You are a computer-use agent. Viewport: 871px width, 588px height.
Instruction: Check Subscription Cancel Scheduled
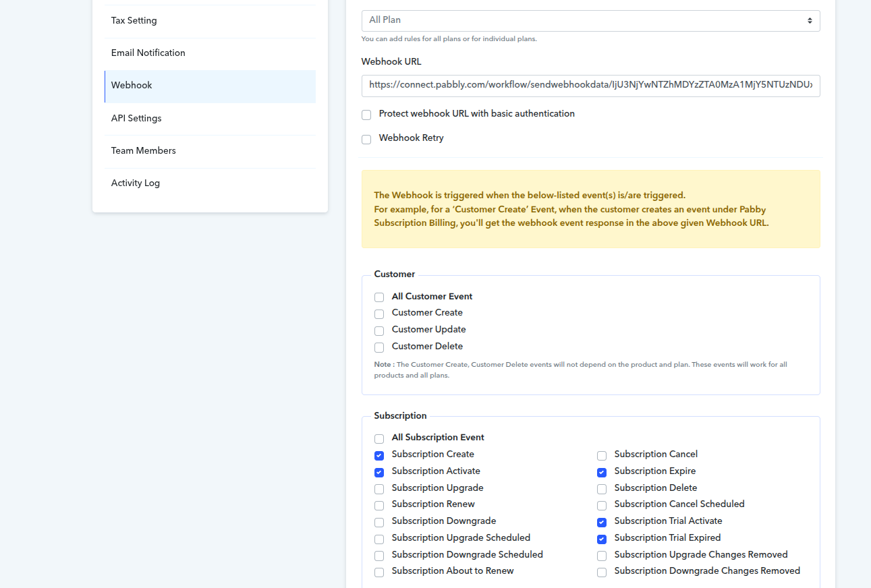click(x=602, y=505)
